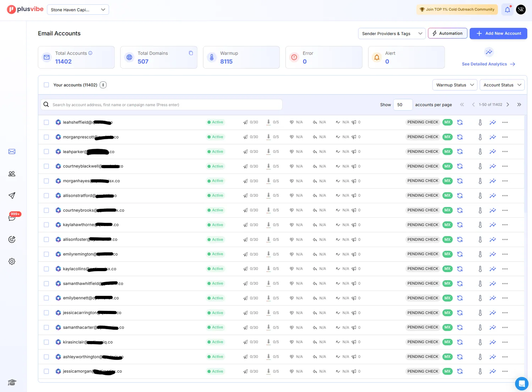Open three-dot menu for courtneyblackwell row
Viewport: 532px width, 392px height.
point(505,166)
